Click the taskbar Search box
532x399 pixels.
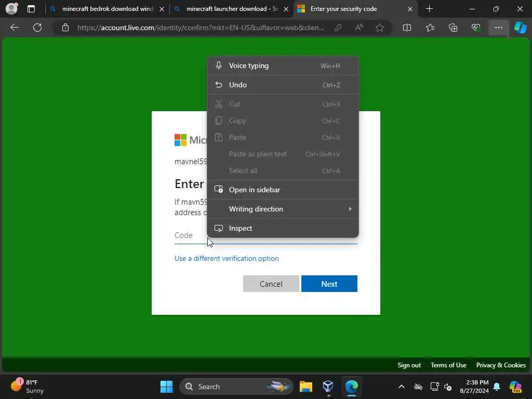[x=236, y=387]
